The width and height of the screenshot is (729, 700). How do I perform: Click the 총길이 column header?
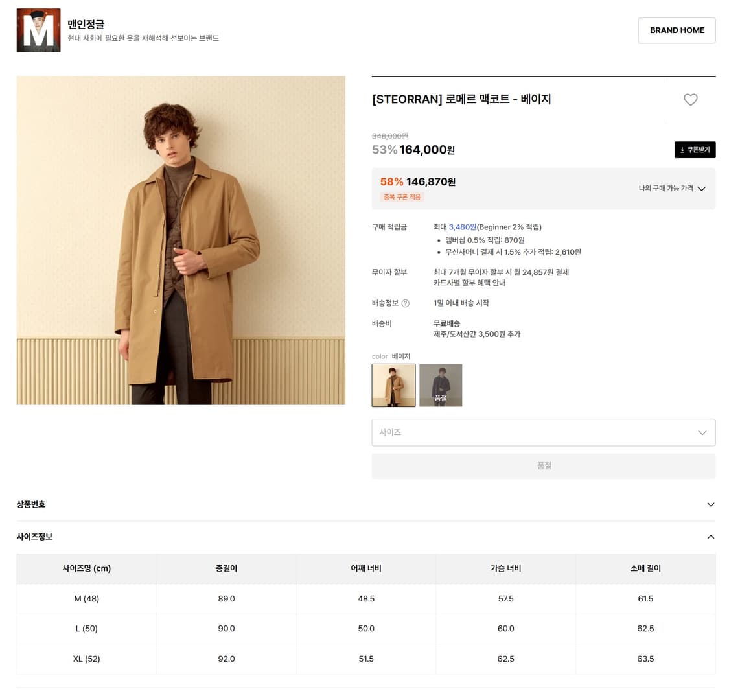pyautogui.click(x=226, y=568)
